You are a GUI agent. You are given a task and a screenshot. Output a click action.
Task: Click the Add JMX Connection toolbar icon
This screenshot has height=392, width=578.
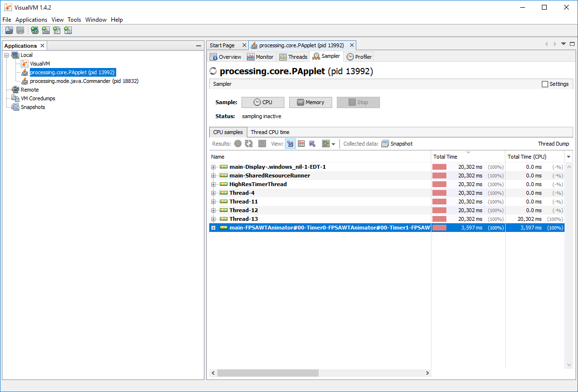coord(46,30)
